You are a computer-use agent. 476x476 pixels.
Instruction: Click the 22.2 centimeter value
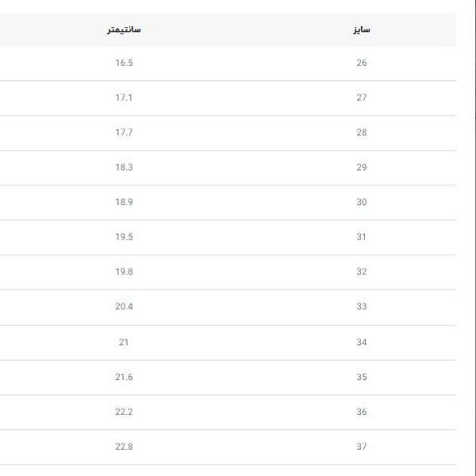[124, 412]
